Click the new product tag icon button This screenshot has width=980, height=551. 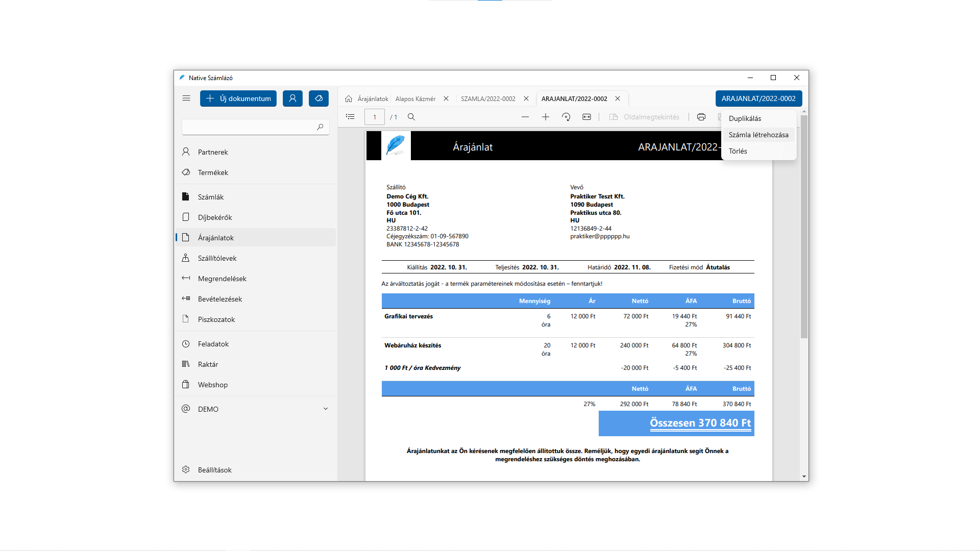tap(318, 98)
